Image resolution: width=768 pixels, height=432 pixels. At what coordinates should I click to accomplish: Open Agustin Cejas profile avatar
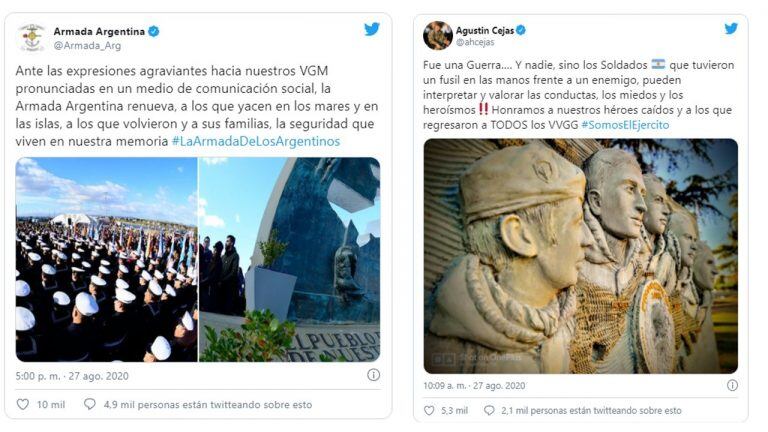click(437, 35)
